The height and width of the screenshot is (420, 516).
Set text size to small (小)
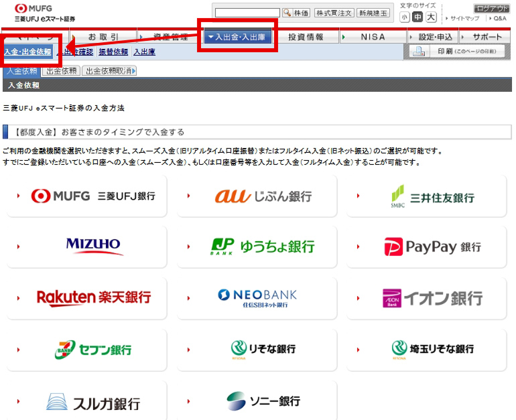405,17
